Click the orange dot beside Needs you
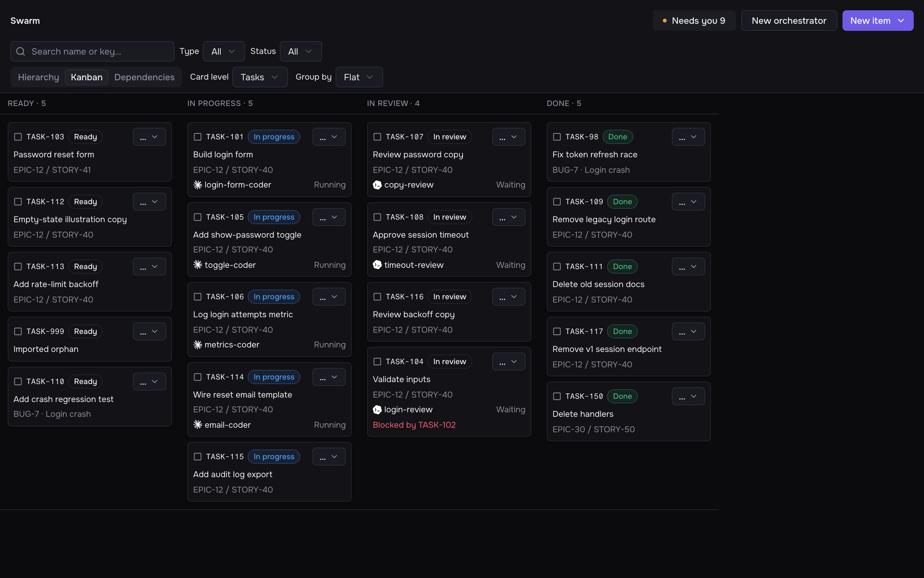The image size is (924, 578). pos(665,21)
